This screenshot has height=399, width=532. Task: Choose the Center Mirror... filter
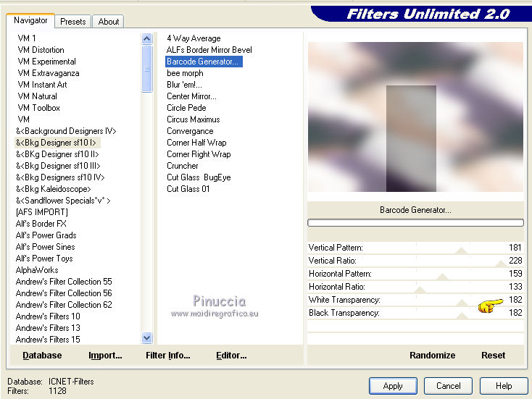tap(191, 96)
